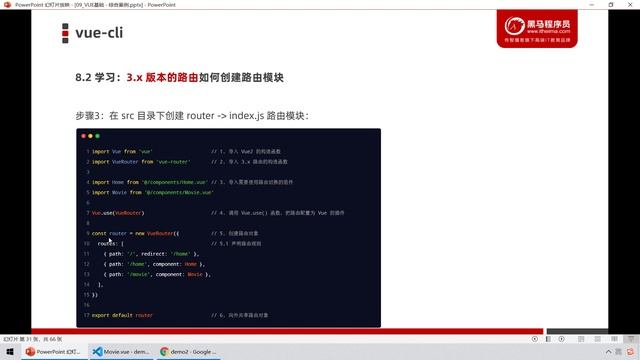Switch to VS Code Movie.vue taskbar window
640x360 pixels.
coord(121,352)
